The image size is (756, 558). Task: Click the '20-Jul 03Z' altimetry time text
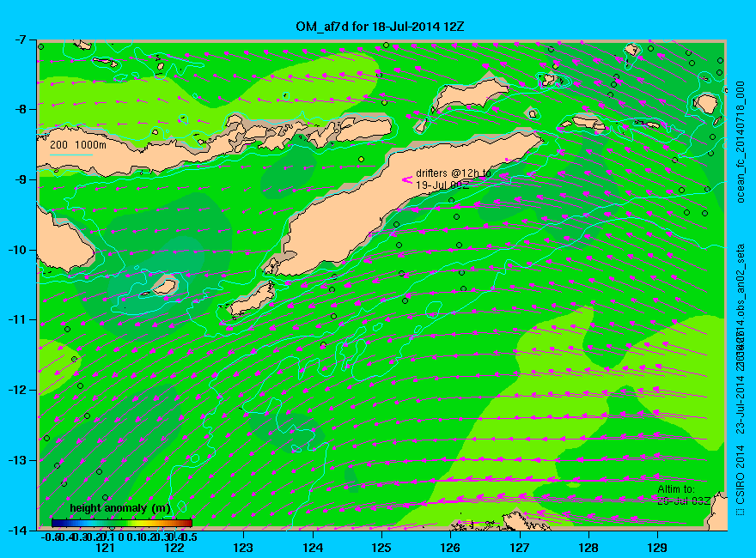pyautogui.click(x=684, y=501)
